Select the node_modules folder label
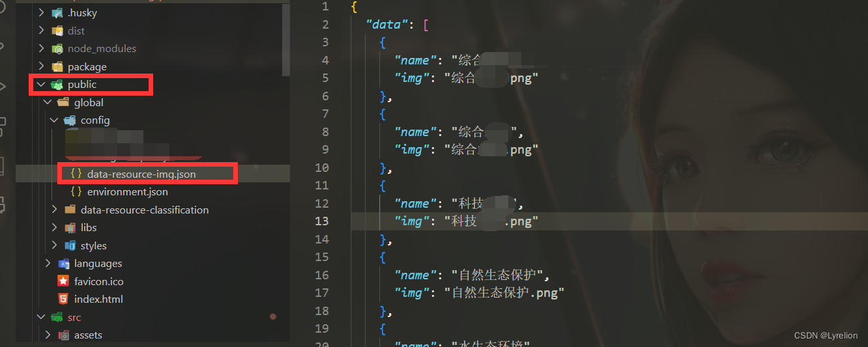868x347 pixels. 102,49
